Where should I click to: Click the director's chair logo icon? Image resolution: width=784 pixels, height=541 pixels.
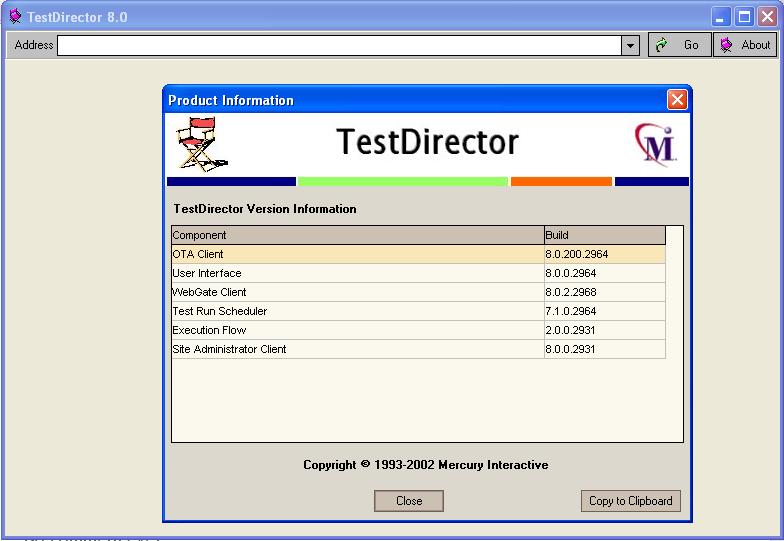(x=202, y=144)
